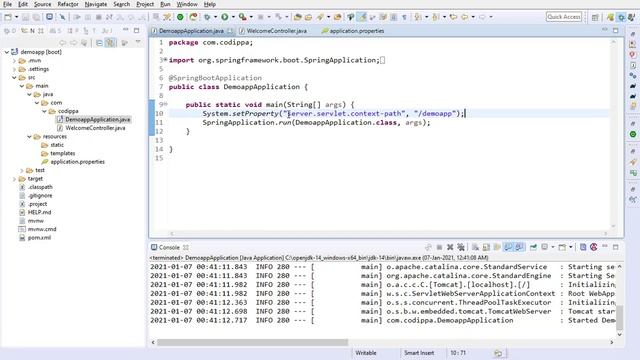Screen dimensions: 640x360
Task: Click the green Boot Dashboard start icon
Action: pyautogui.click(x=180, y=17)
